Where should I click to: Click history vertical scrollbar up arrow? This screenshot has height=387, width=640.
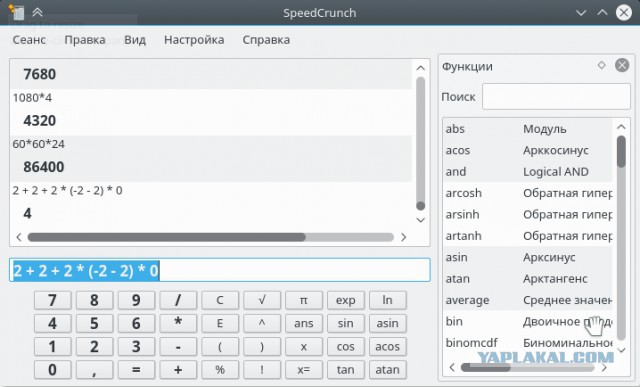tap(420, 68)
